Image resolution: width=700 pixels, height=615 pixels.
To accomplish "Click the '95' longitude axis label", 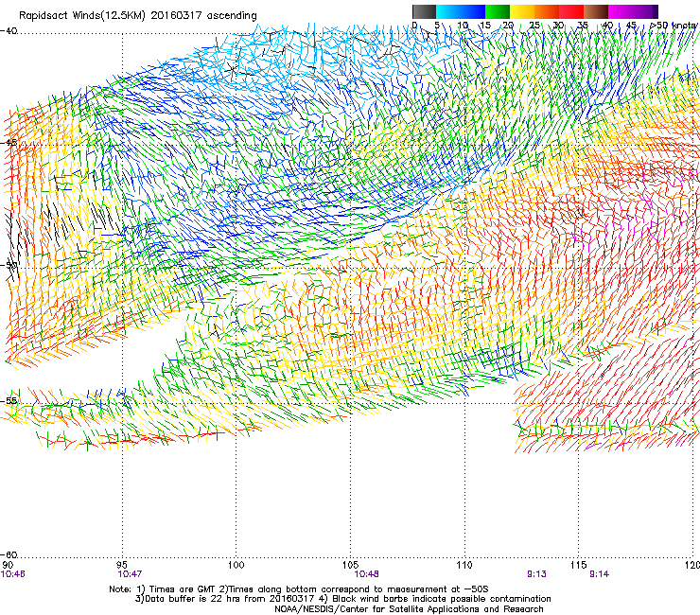I will point(122,565).
